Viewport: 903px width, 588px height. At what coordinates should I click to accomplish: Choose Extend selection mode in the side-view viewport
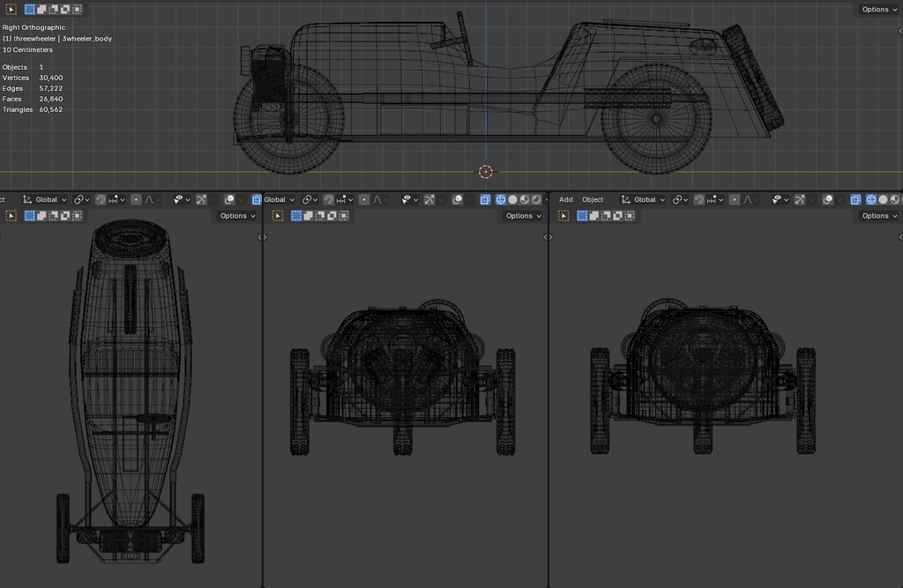[41, 9]
